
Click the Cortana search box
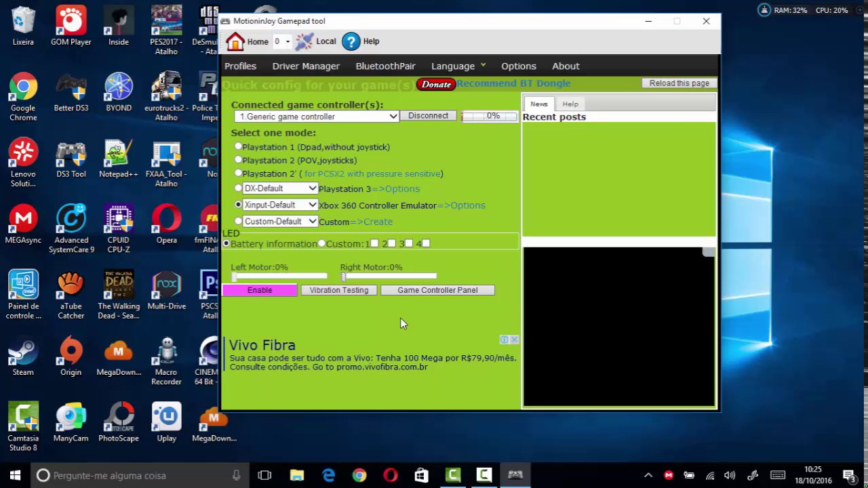139,475
